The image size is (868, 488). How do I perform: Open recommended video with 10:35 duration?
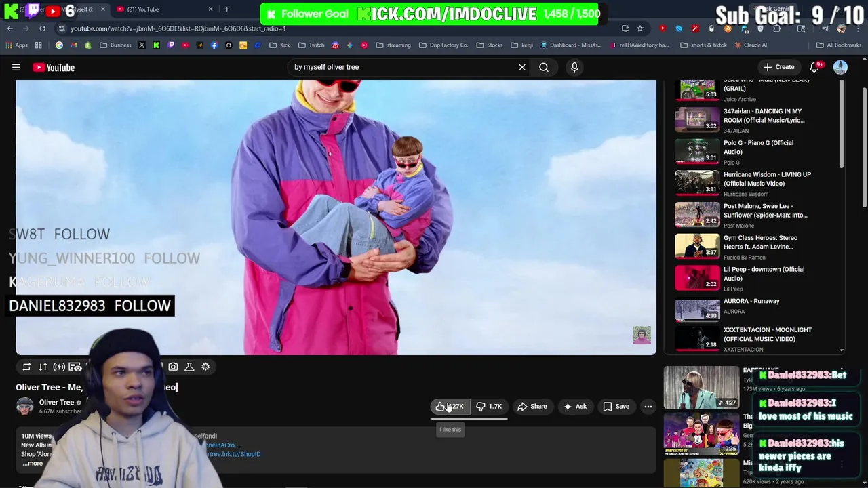tap(701, 434)
